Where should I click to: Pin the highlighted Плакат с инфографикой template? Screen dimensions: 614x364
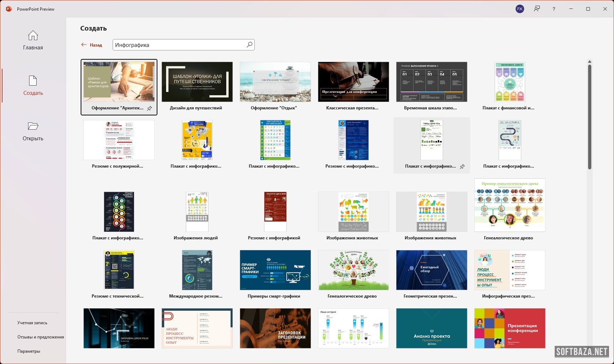[x=462, y=167]
